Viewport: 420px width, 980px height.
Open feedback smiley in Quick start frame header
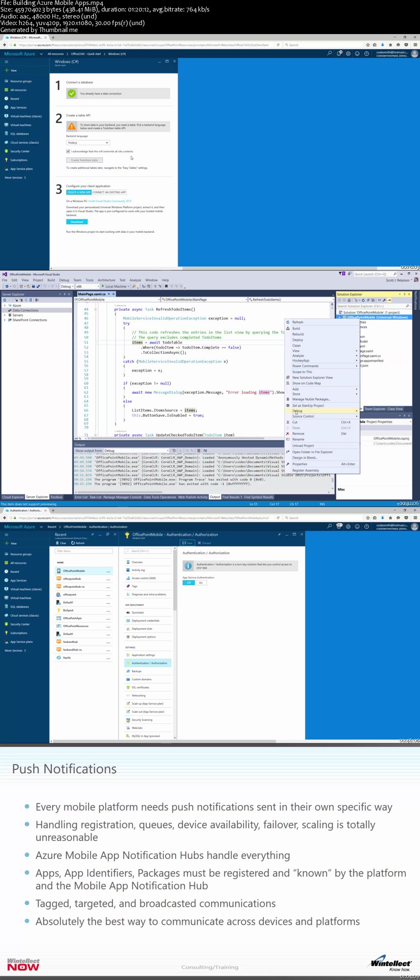(357, 53)
